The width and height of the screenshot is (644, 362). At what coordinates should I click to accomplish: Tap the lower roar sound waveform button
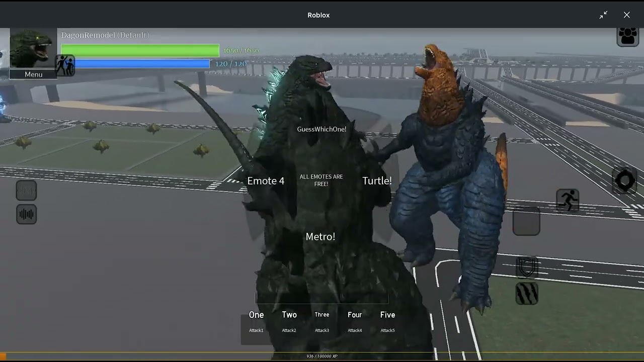26,214
